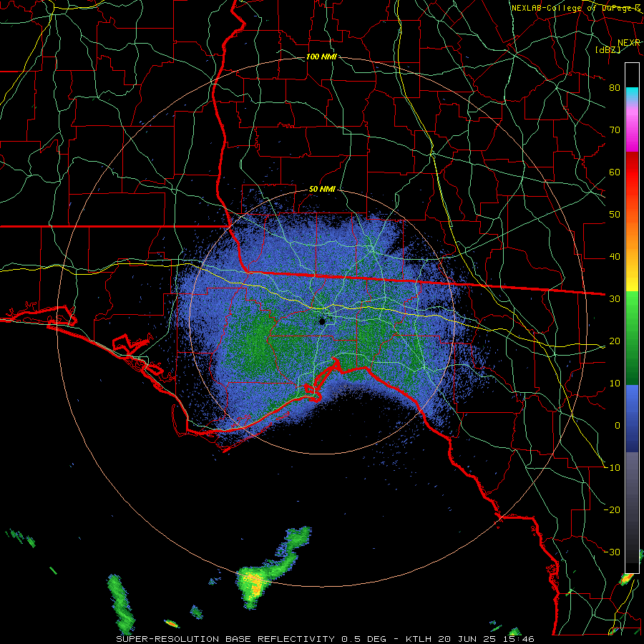Viewport: 644px width, 644px height.
Task: Click the -10 value on the dBZ scale
Action: click(x=613, y=467)
